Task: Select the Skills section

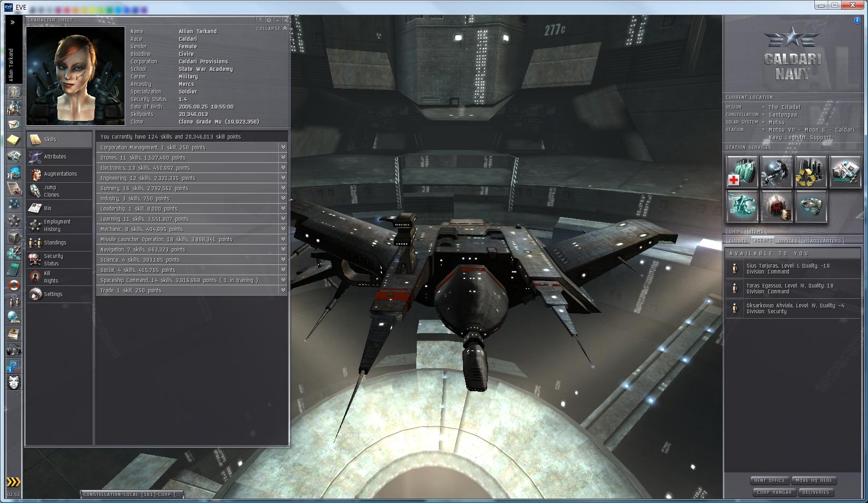Action: (x=60, y=139)
